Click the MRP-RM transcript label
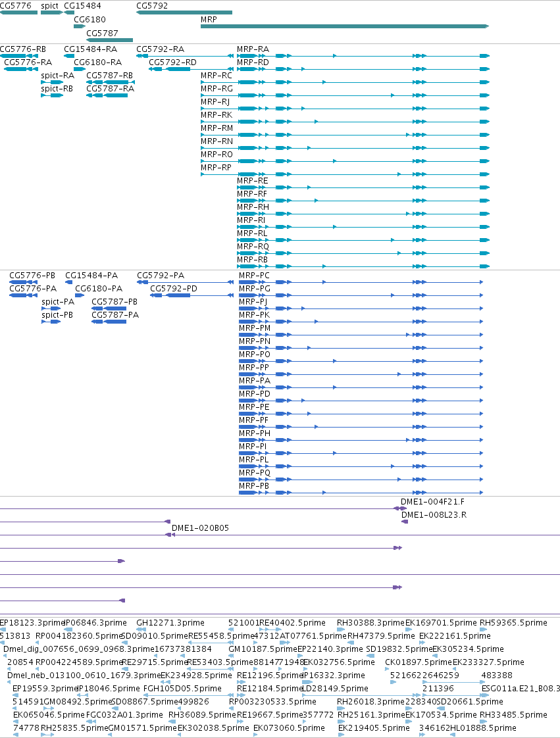Image resolution: width=560 pixels, height=738 pixels. click(216, 128)
